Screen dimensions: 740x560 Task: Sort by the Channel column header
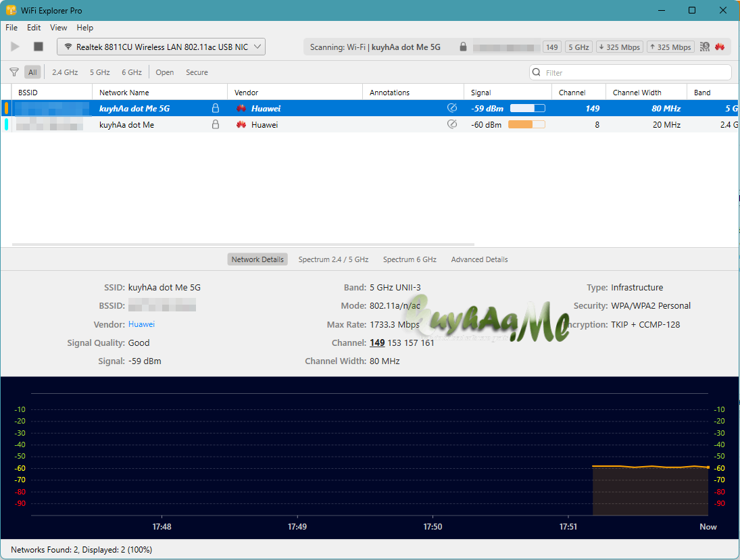(x=578, y=93)
